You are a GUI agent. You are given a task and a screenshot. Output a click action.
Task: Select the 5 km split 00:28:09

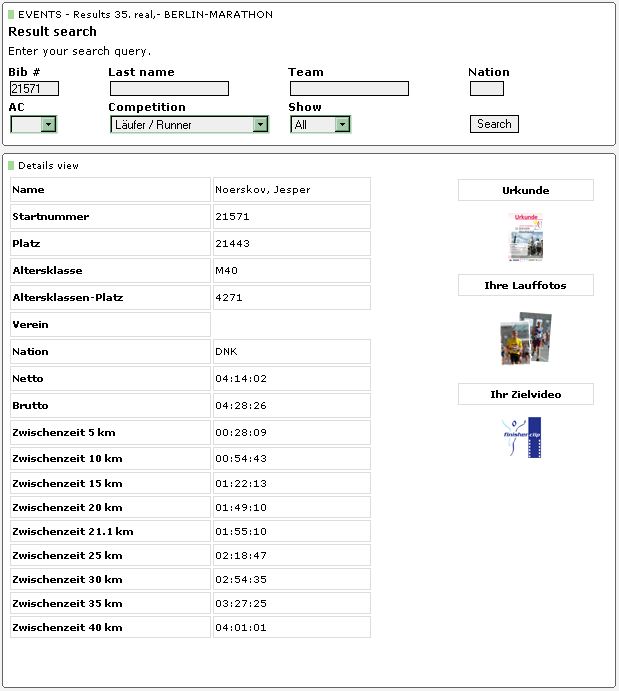pos(241,432)
